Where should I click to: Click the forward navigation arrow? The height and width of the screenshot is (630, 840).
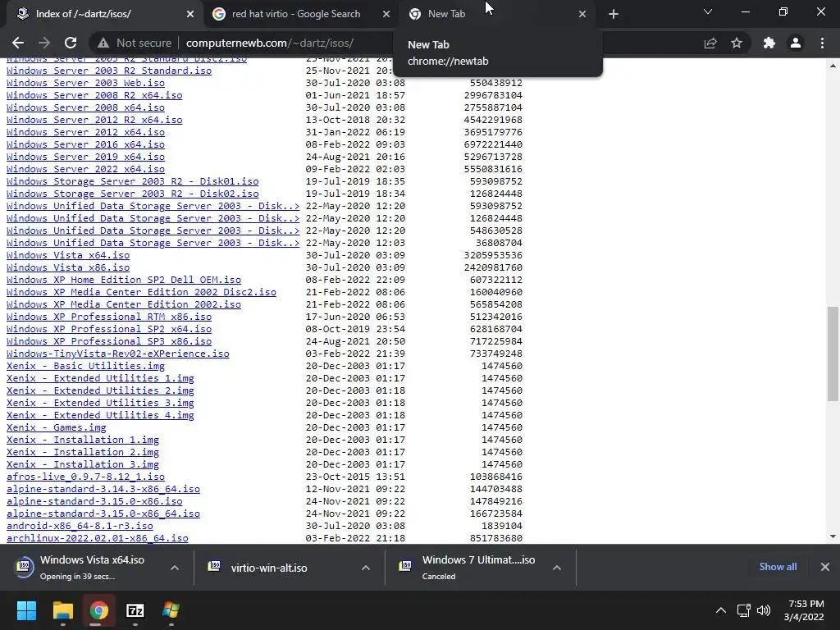(44, 43)
